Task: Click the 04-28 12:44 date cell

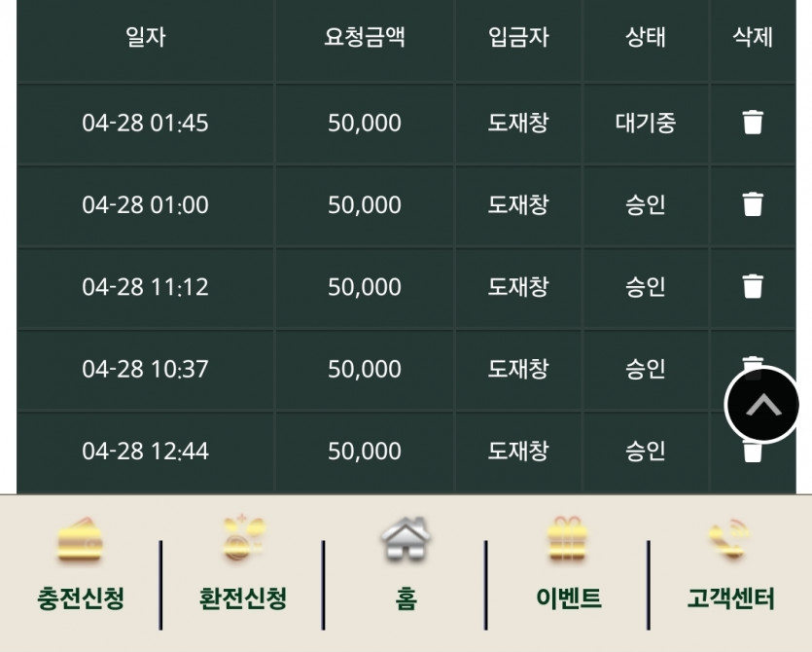Action: pyautogui.click(x=146, y=451)
